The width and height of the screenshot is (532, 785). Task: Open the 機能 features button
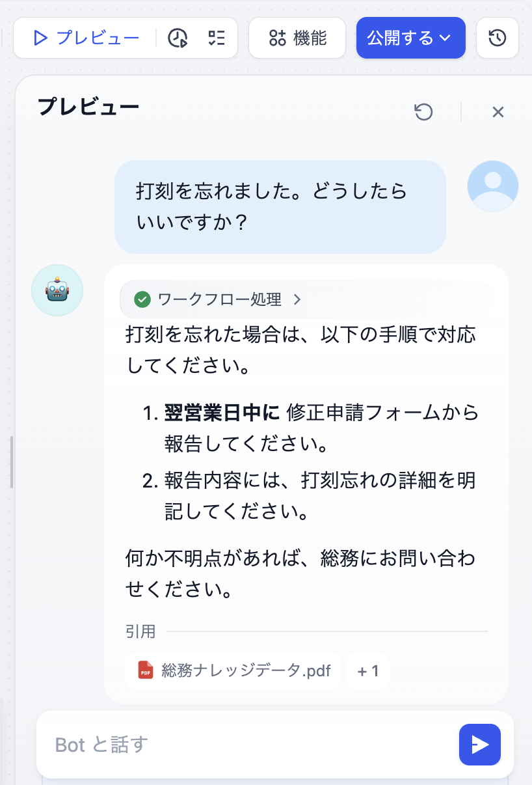click(x=297, y=38)
